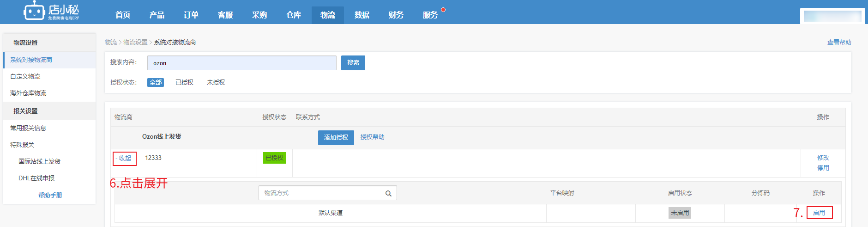Image resolution: width=868 pixels, height=227 pixels.
Task: Open the 采购 menu
Action: pos(259,15)
